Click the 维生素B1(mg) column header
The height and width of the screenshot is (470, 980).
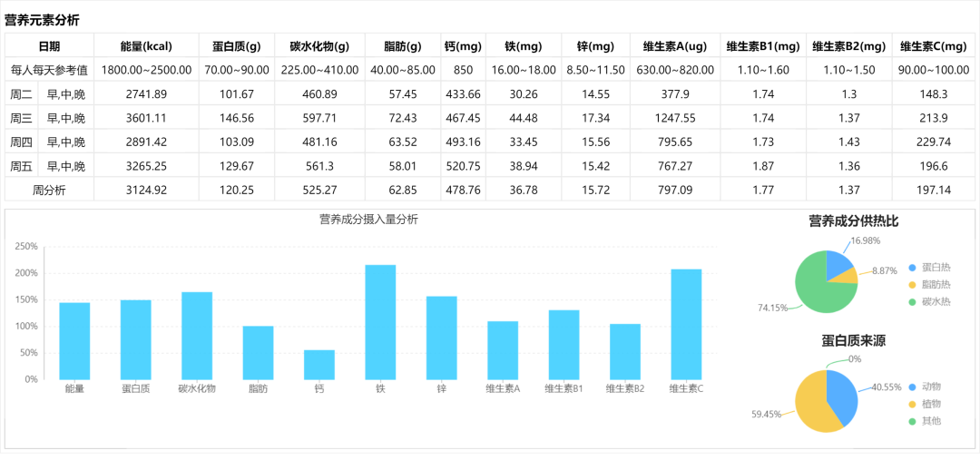(763, 46)
